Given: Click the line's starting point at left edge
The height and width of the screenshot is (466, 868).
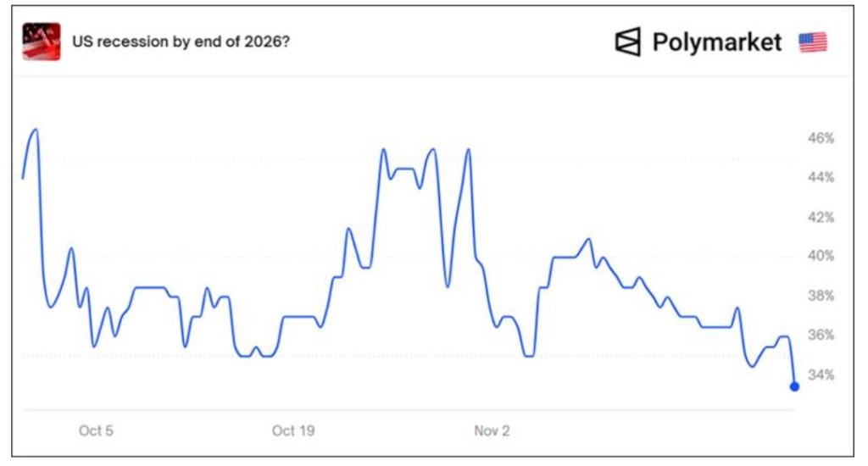Looking at the screenshot, I should [x=23, y=178].
